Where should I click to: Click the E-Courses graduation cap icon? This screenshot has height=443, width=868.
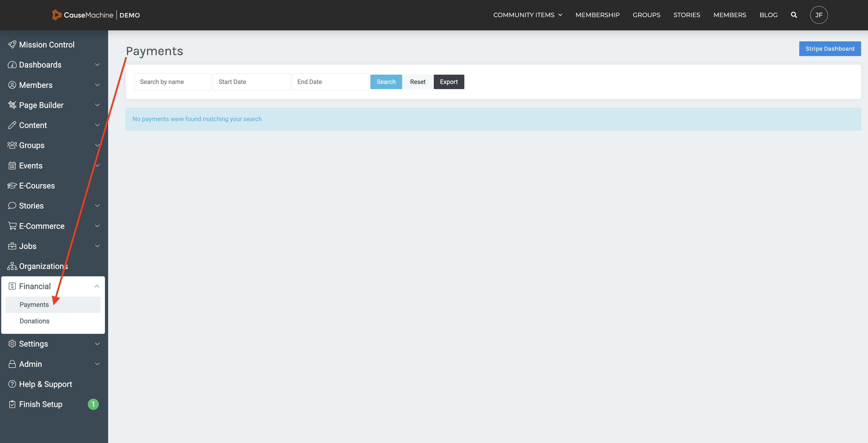point(12,186)
